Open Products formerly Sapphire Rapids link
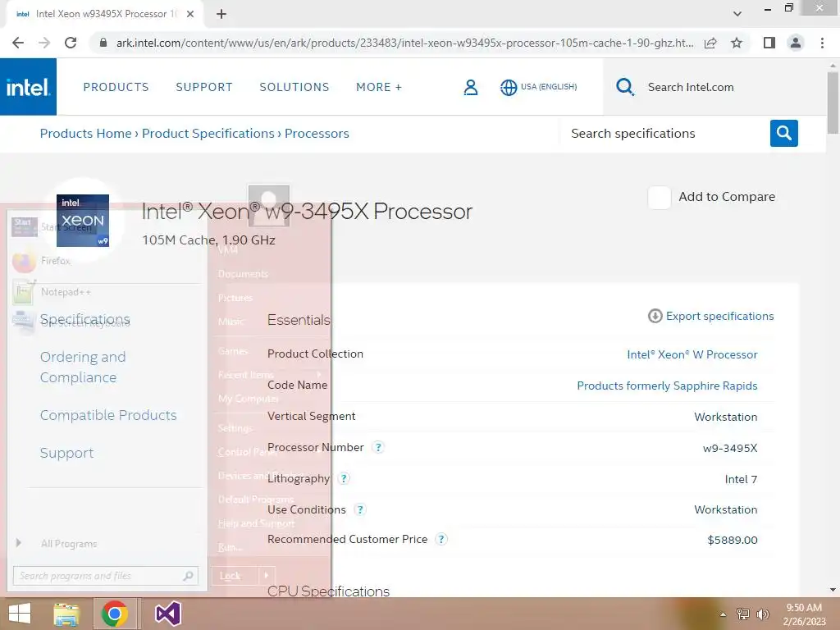This screenshot has width=840, height=630. (667, 386)
